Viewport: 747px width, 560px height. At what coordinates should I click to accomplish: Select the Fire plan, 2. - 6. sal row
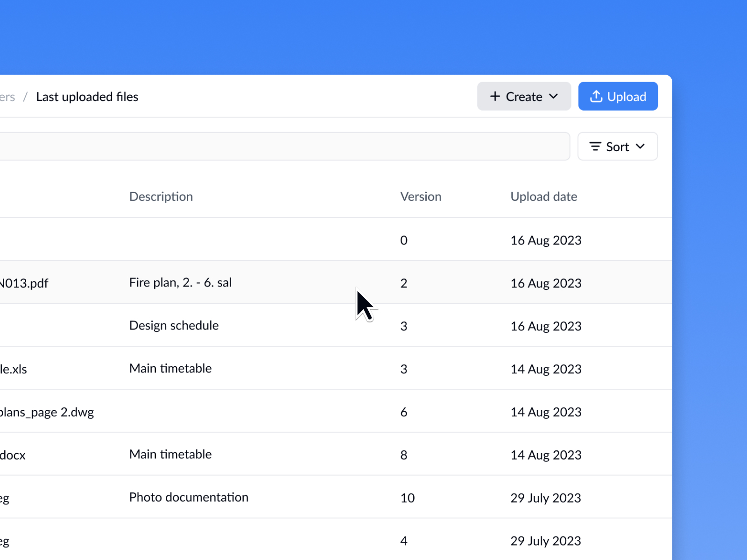tap(180, 283)
